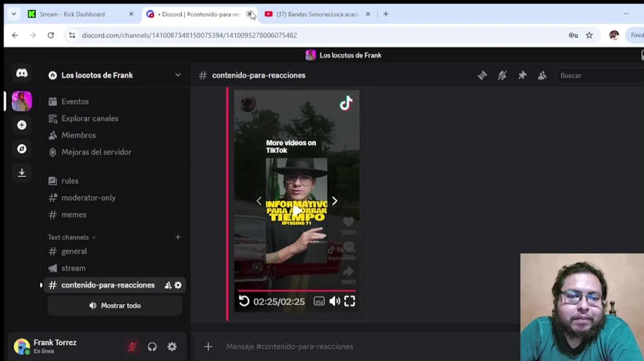
Task: Close the YouTube Bandas Sonoras tab
Action: click(368, 14)
